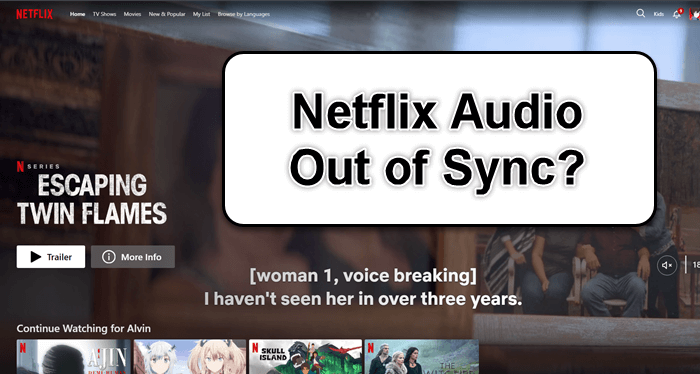Open the anime girls thumbnail
Viewport: 700px width, 374px height.
[190, 357]
